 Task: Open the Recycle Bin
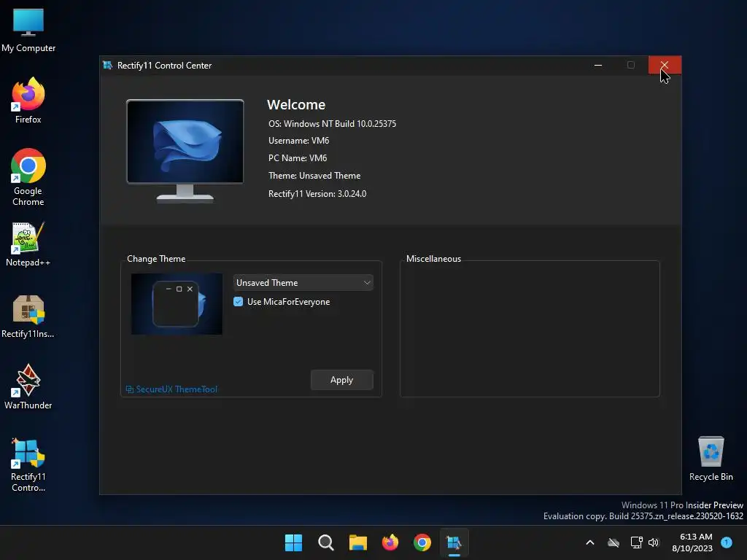[711, 459]
